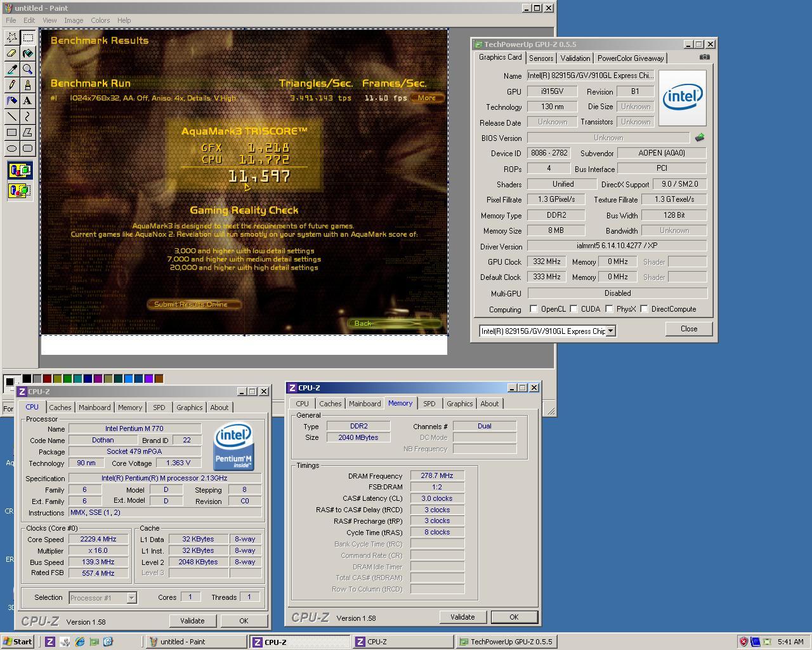Viewport: 812px width, 650px height.
Task: Click the BIOS save chip icon in GPU-Z
Action: (700, 137)
